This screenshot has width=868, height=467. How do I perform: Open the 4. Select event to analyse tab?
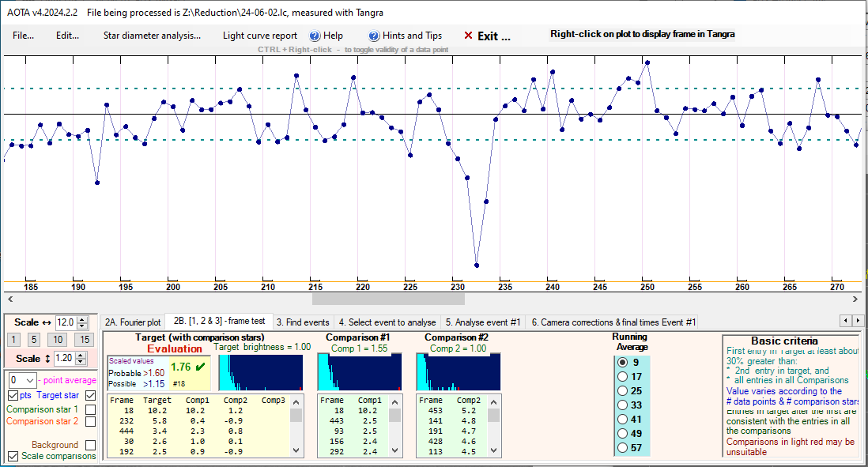(387, 322)
